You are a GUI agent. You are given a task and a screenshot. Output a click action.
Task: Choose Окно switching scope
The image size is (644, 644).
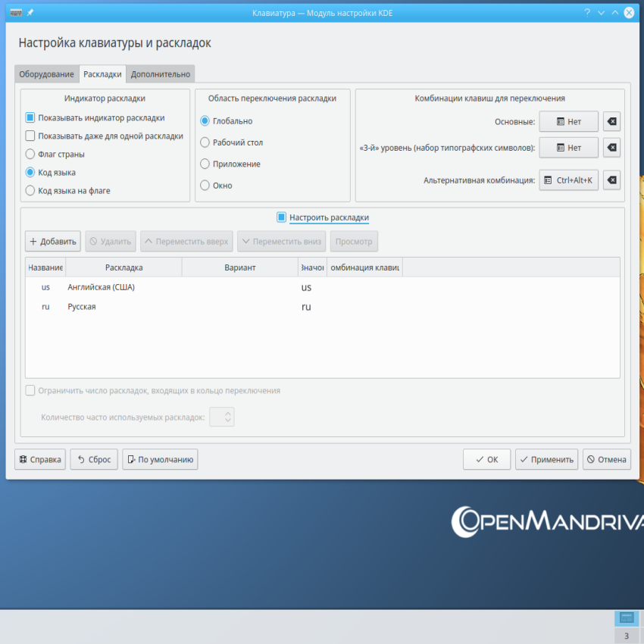205,185
